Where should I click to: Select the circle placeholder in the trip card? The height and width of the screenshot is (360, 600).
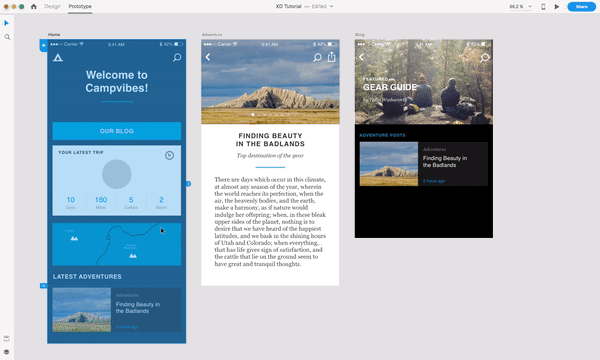click(117, 174)
